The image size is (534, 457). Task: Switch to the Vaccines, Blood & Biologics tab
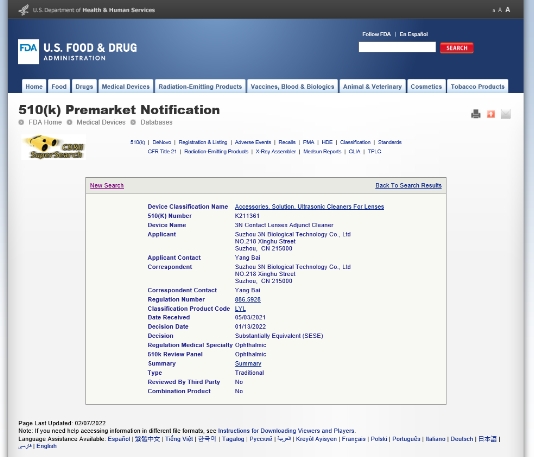(x=293, y=86)
